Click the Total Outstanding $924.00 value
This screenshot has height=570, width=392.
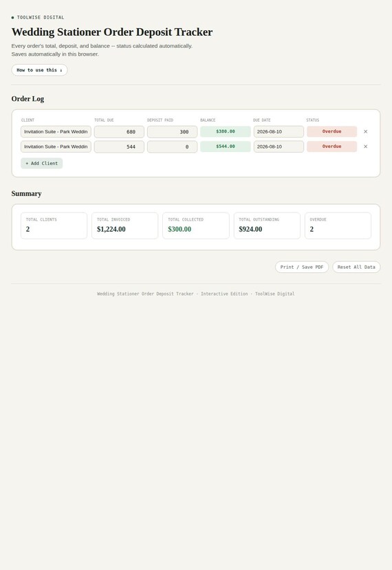250,229
